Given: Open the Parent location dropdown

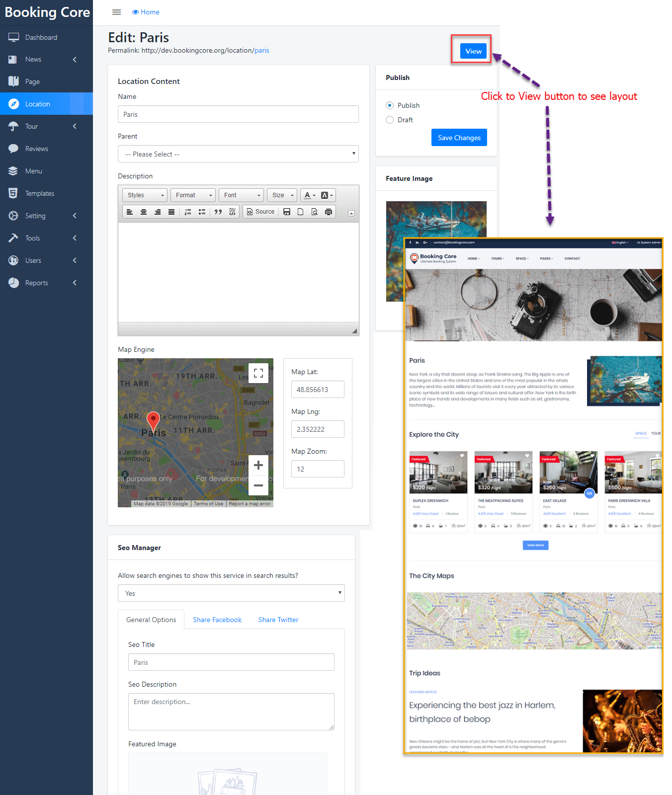Looking at the screenshot, I should (x=238, y=154).
